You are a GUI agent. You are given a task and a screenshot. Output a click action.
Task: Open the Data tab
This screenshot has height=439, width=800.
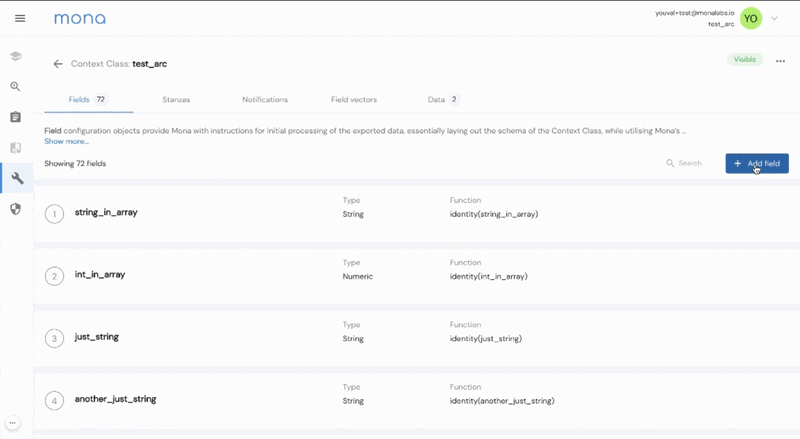(x=443, y=100)
